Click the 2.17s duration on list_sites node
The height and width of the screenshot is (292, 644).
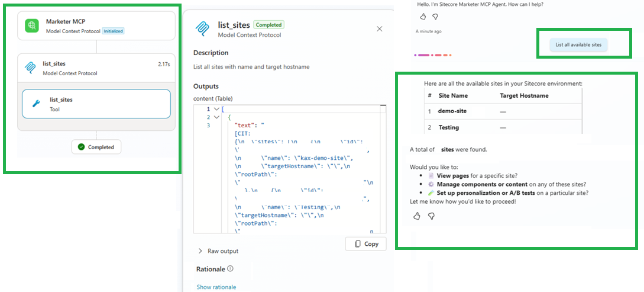164,64
